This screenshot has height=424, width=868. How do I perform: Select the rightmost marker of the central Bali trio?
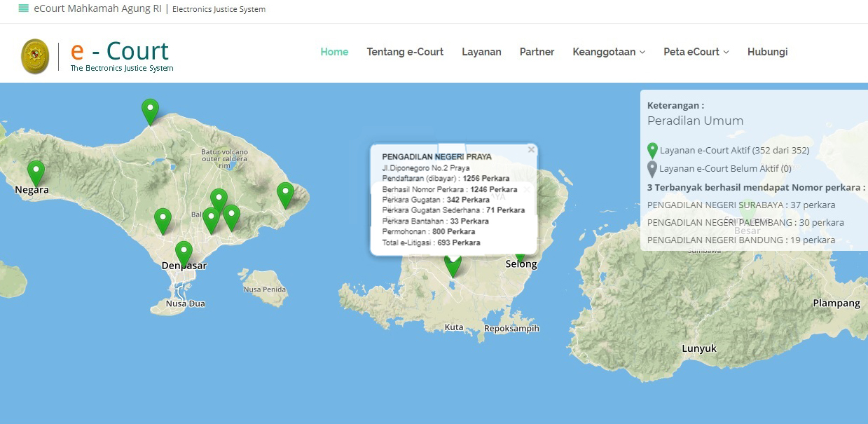[231, 218]
